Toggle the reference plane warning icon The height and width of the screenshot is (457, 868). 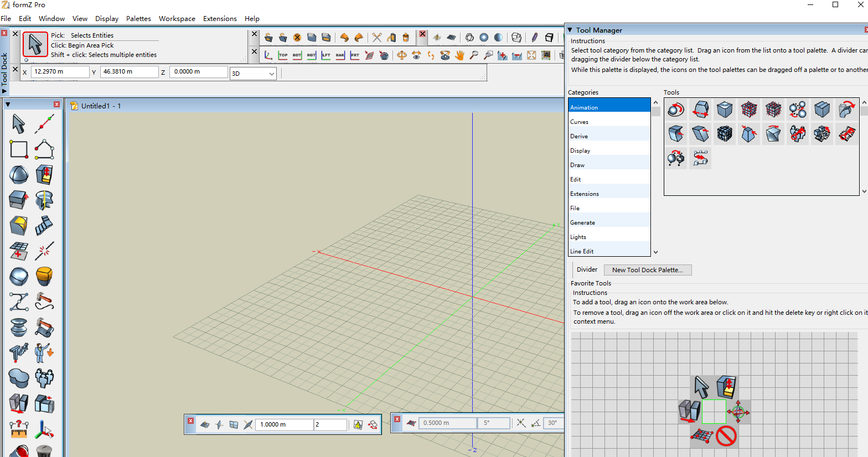tap(358, 424)
